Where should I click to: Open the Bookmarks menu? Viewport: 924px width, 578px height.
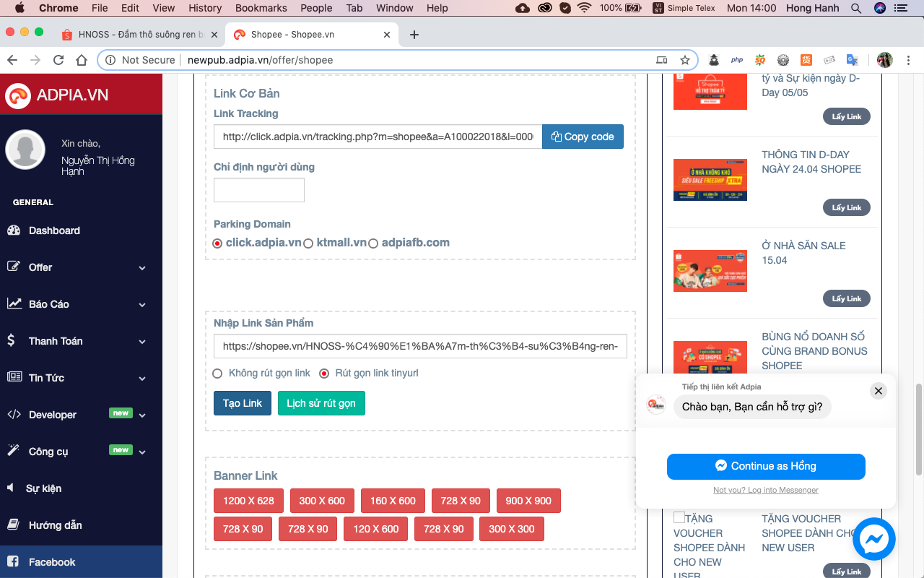pyautogui.click(x=261, y=8)
